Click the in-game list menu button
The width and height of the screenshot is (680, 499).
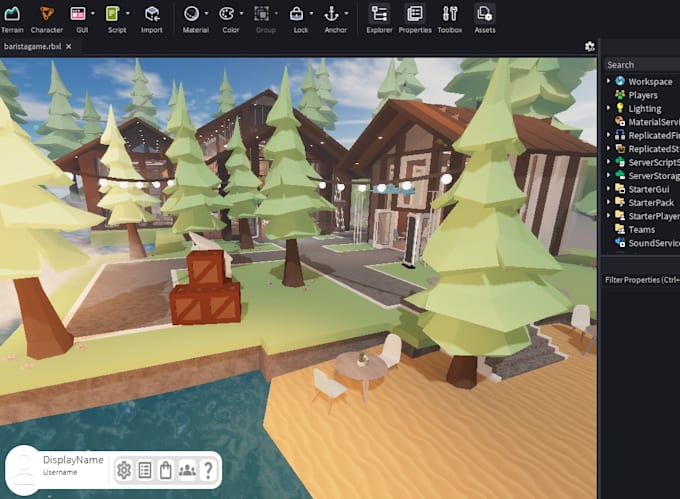[x=145, y=470]
